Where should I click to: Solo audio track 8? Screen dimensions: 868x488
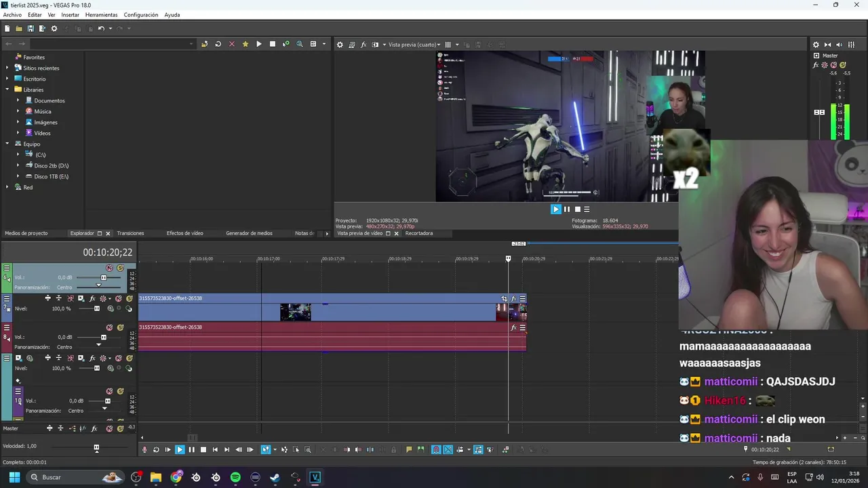(120, 327)
